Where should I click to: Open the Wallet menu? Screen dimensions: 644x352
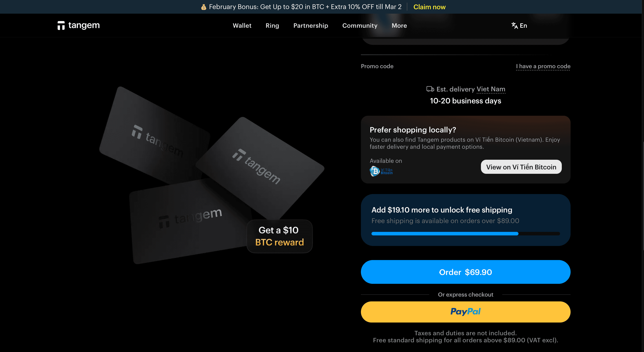242,26
